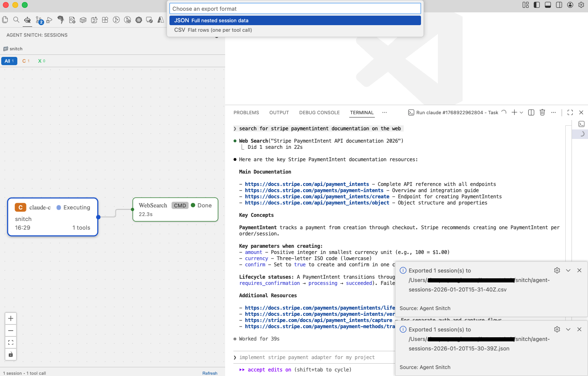Toggle the primary sidebar visibility
This screenshot has width=588, height=376.
[x=537, y=5]
